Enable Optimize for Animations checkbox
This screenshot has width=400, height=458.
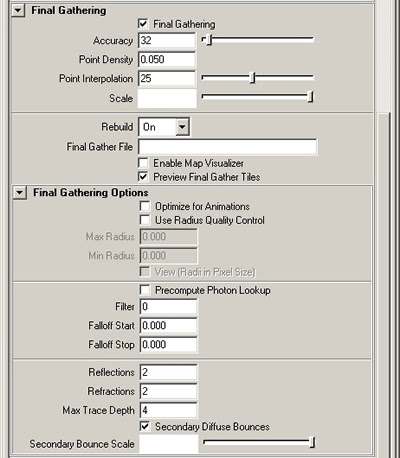point(145,206)
